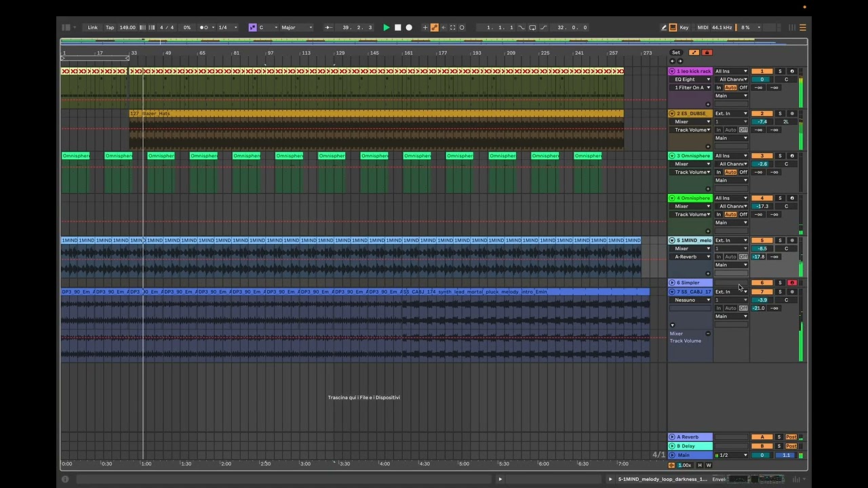Switch to Arrangement view lines icon

(x=803, y=27)
